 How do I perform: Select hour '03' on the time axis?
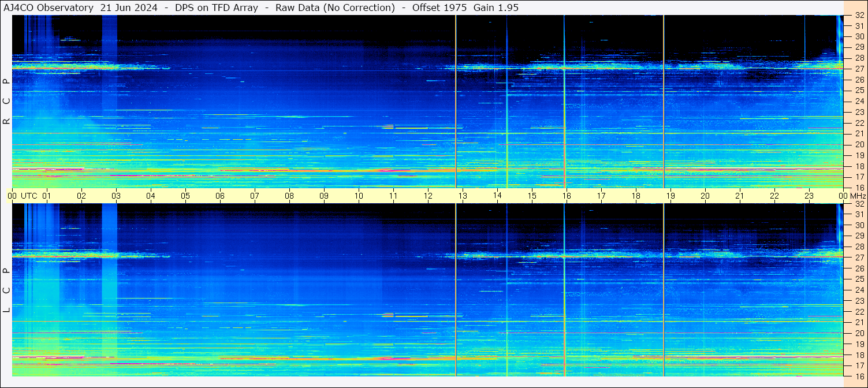pos(116,196)
